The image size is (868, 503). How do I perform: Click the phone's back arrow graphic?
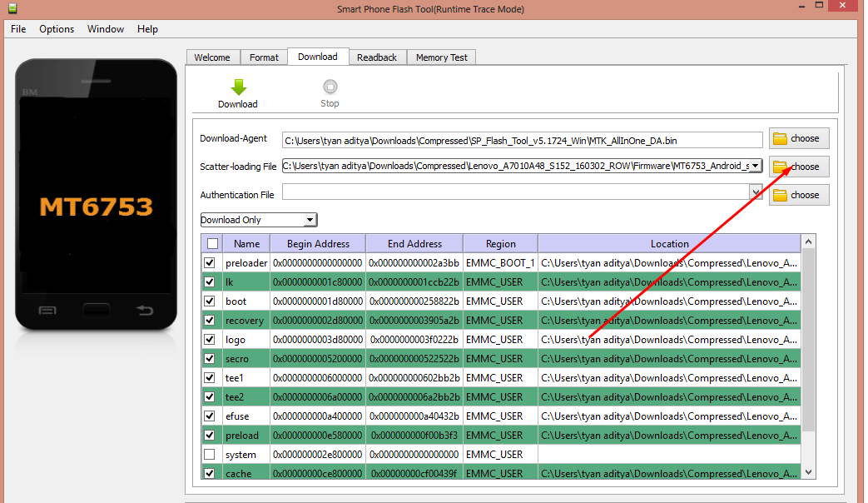(144, 311)
